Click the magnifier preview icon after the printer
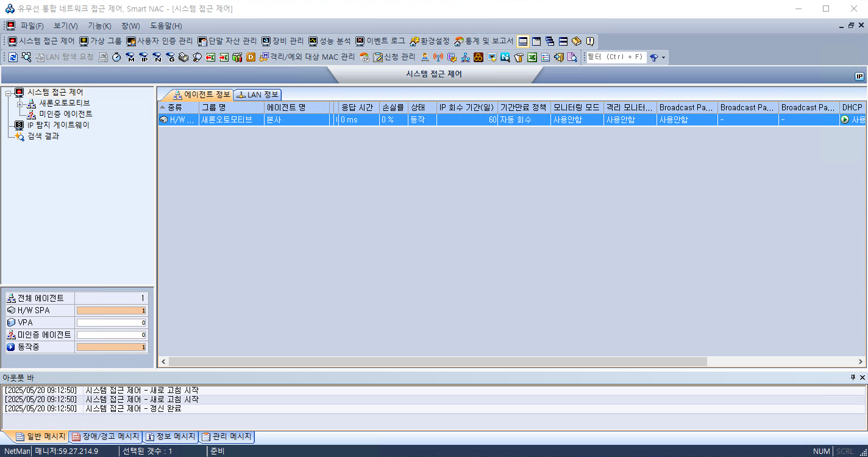The height and width of the screenshot is (457, 868). 197,57
